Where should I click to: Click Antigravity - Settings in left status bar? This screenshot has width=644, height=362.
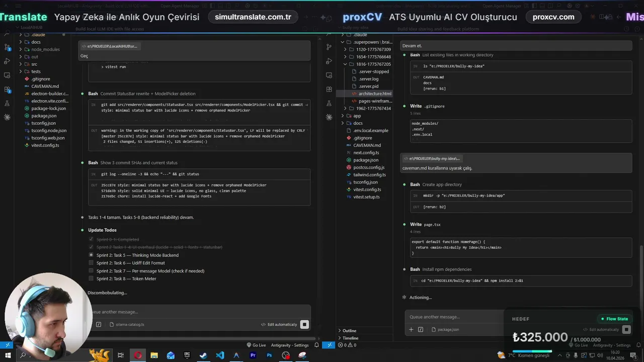289,345
